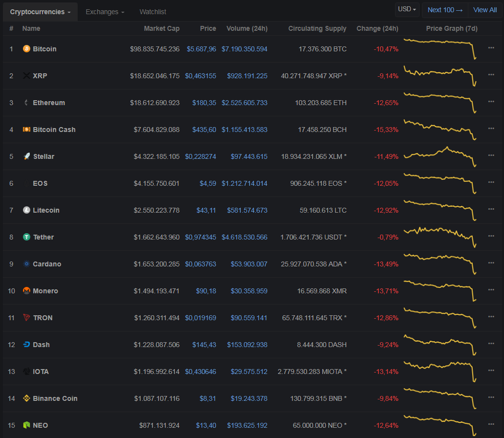Click NEO market cap $871.131.924
Screen dimensions: 504x438
pyautogui.click(x=159, y=425)
